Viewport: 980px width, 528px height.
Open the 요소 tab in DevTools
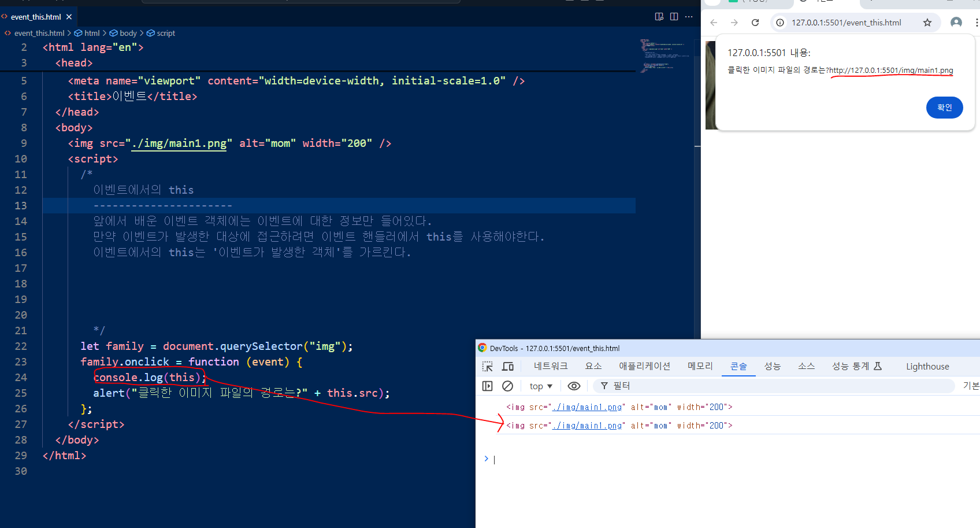pyautogui.click(x=593, y=366)
